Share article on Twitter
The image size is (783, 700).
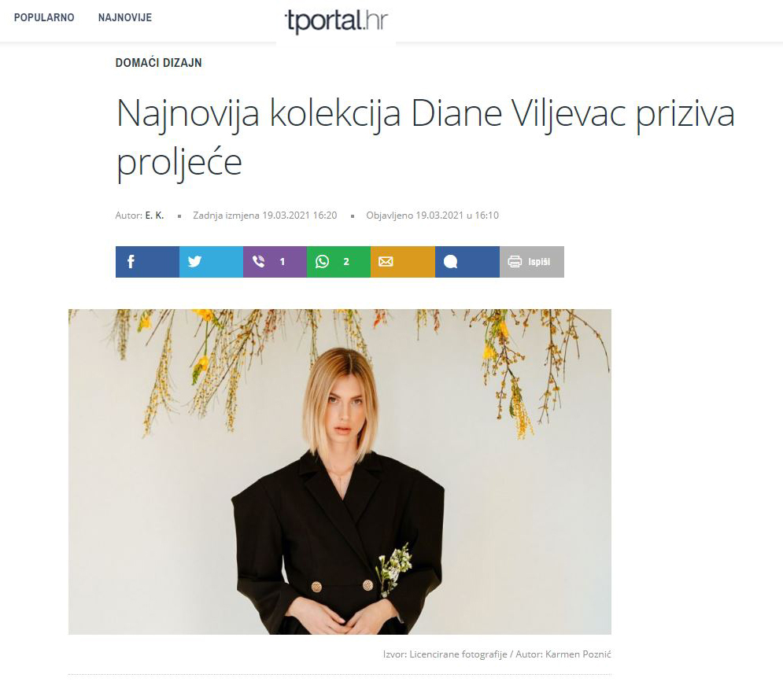[x=211, y=261]
